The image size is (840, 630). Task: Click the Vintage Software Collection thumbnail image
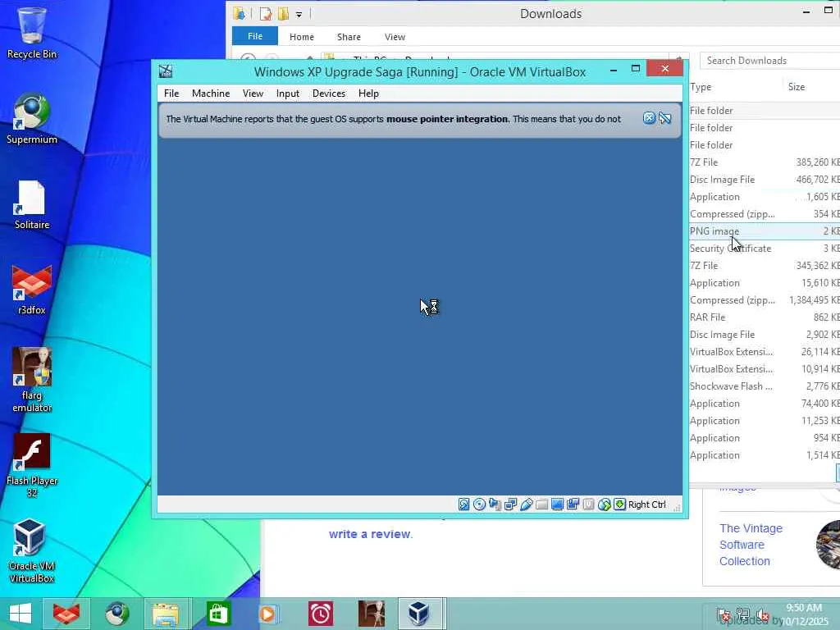pos(829,545)
